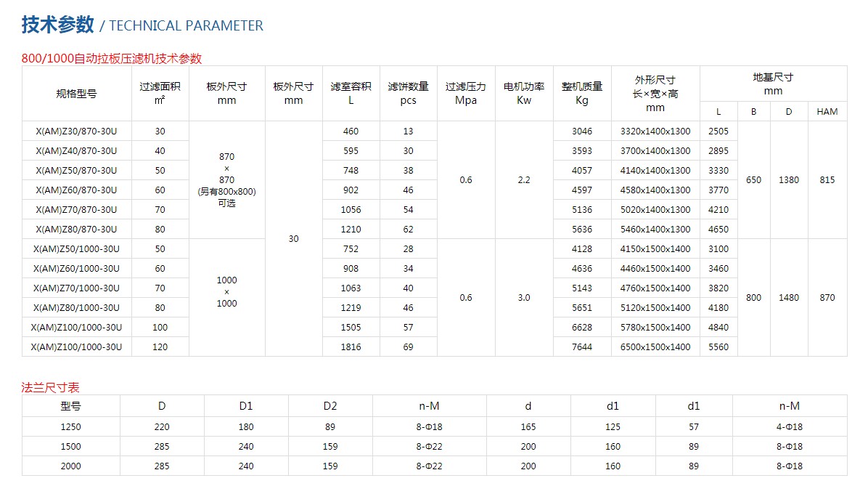Click the 6500×1500×1400 dimensions cell
868x486 pixels.
pos(655,347)
